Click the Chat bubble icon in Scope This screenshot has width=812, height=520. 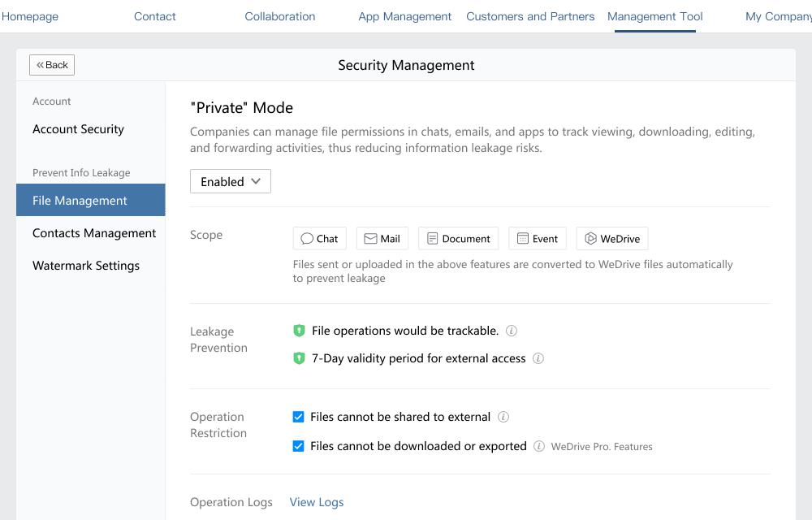coord(307,239)
